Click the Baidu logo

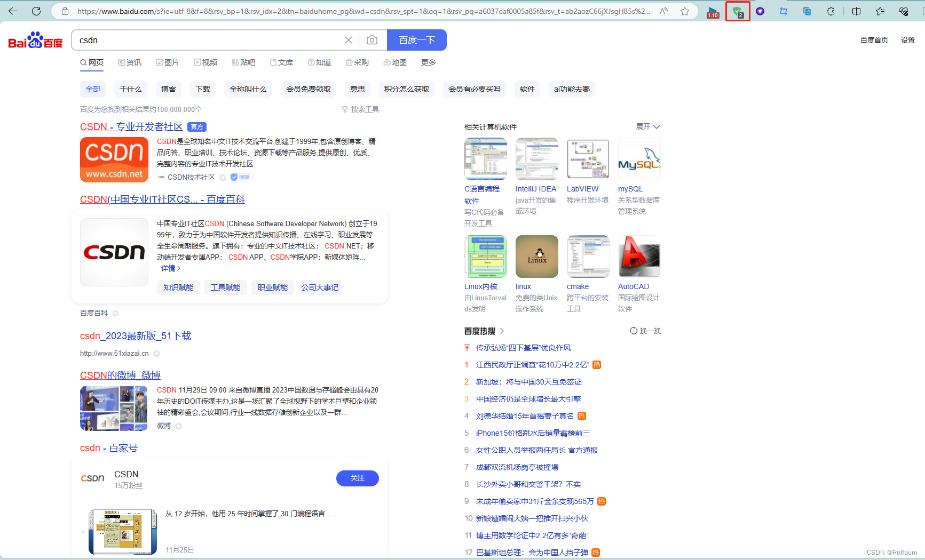pos(35,40)
